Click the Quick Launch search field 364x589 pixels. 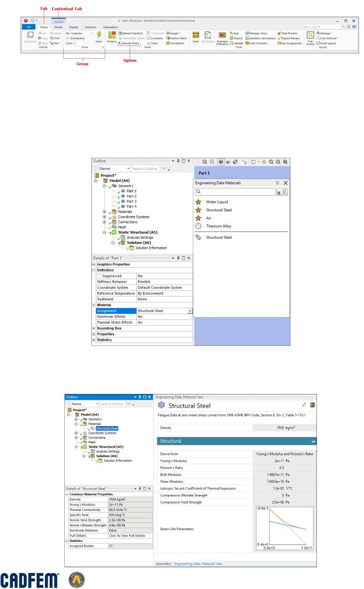321,27
